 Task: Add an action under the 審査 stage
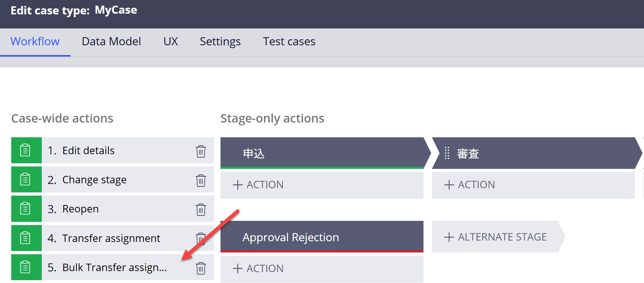click(470, 185)
